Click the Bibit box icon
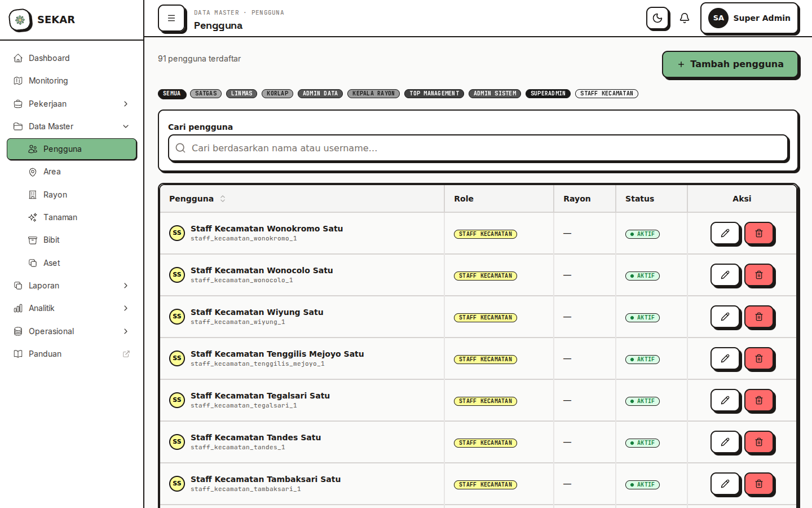The height and width of the screenshot is (508, 812). 33,240
